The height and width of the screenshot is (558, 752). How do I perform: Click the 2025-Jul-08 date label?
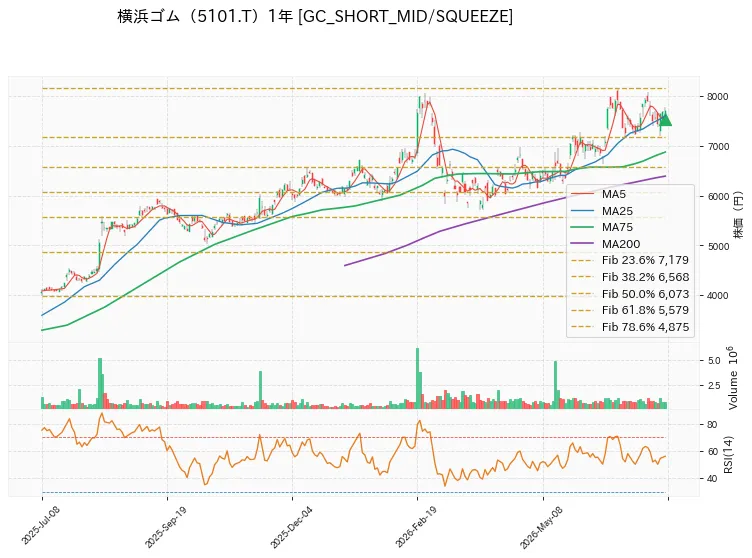coord(40,525)
